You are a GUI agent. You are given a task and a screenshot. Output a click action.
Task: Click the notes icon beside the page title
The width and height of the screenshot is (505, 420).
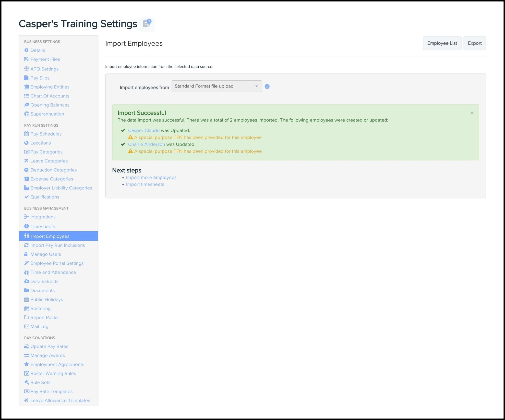coord(147,24)
